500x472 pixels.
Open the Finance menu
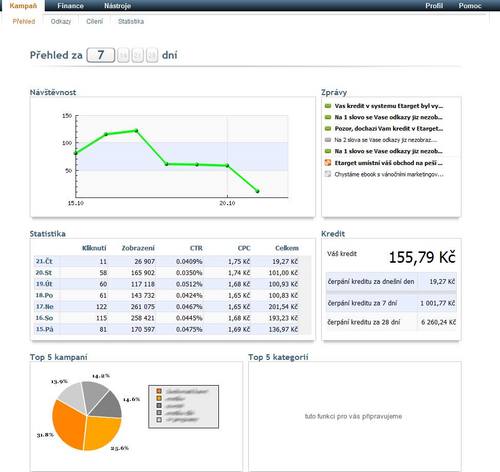pyautogui.click(x=70, y=6)
